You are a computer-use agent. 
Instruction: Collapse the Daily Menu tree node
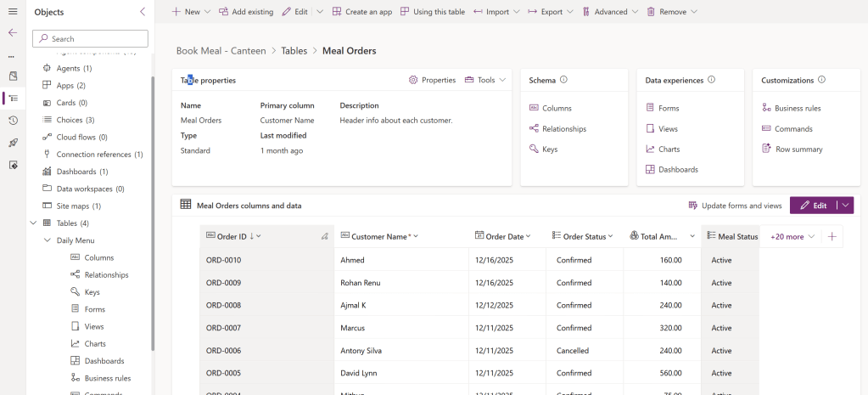pos(47,240)
